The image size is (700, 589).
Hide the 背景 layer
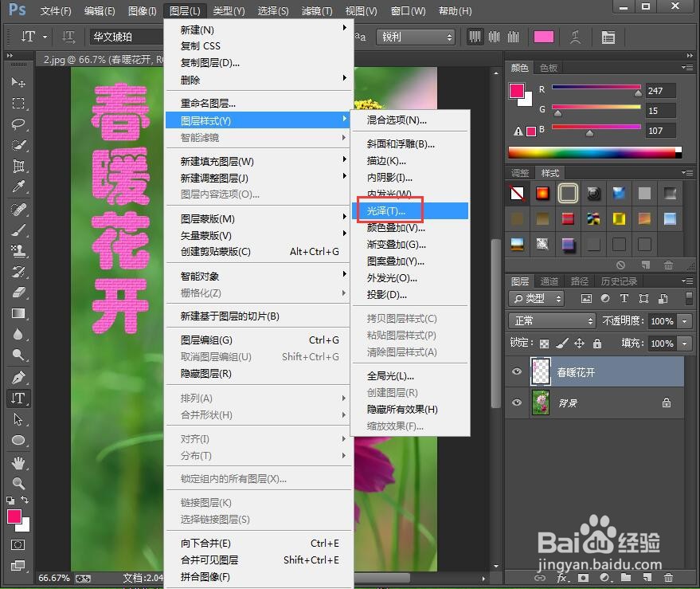[517, 402]
